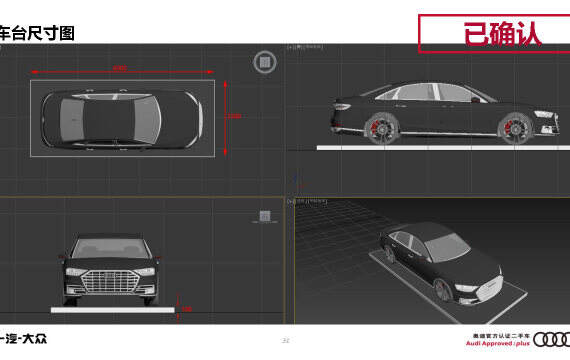Image resolution: width=570 pixels, height=360 pixels.
Task: Select the car in the top view
Action: click(122, 119)
